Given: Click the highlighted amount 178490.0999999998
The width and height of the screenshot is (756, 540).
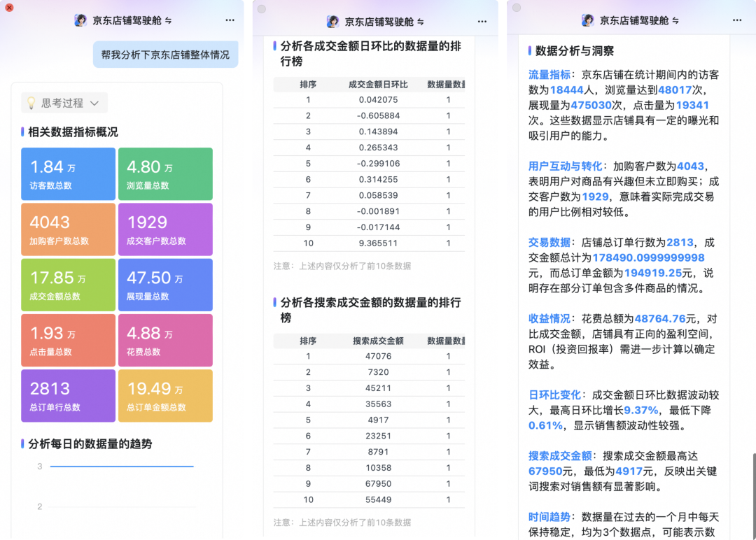Looking at the screenshot, I should tap(648, 257).
